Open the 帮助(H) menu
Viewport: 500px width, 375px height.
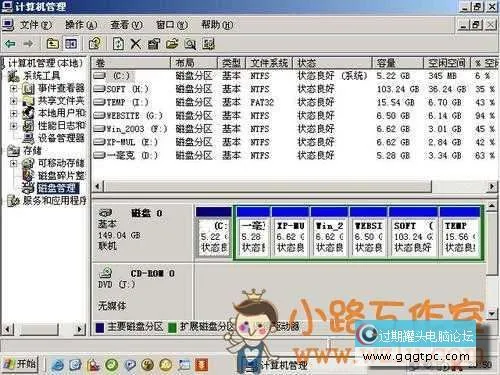tap(217, 25)
